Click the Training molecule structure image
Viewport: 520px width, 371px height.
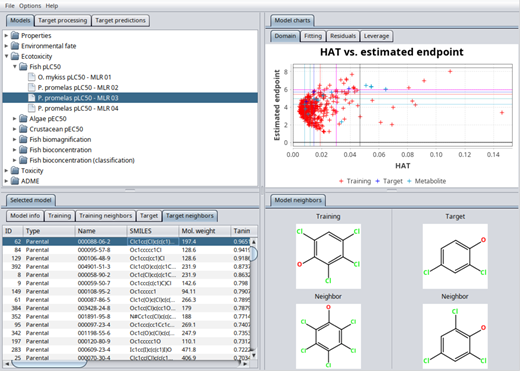[x=328, y=256]
